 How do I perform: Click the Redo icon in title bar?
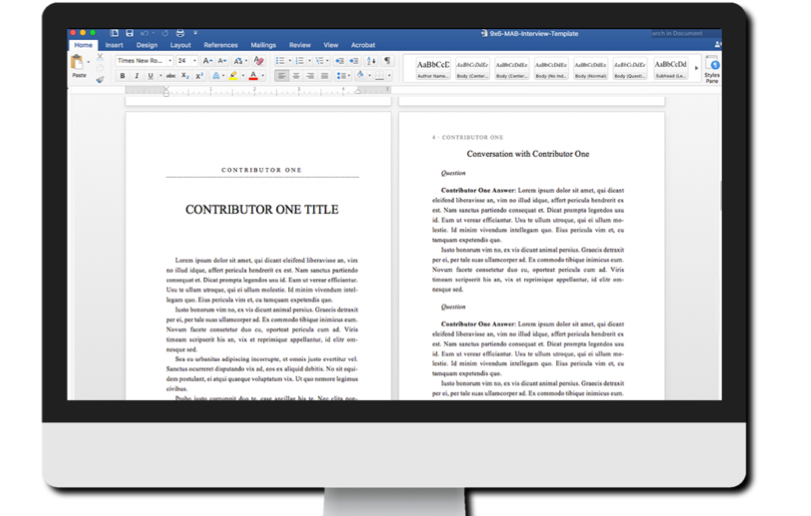[x=164, y=33]
